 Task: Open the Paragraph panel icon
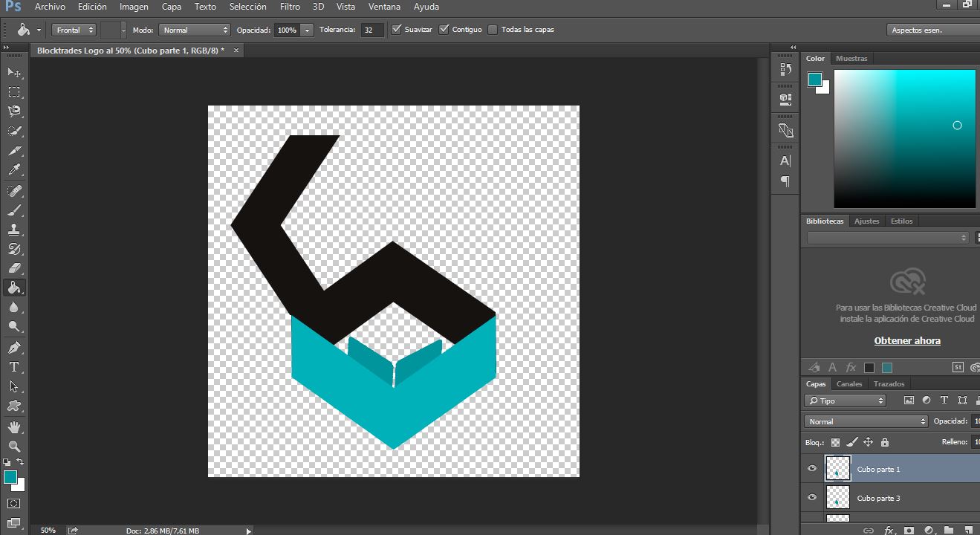pyautogui.click(x=785, y=181)
